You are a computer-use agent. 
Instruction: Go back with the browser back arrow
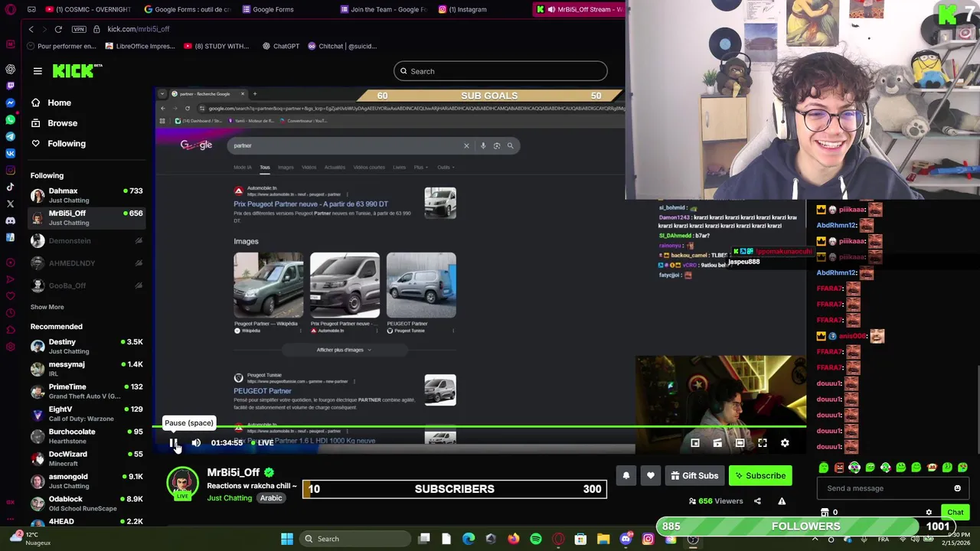point(31,29)
